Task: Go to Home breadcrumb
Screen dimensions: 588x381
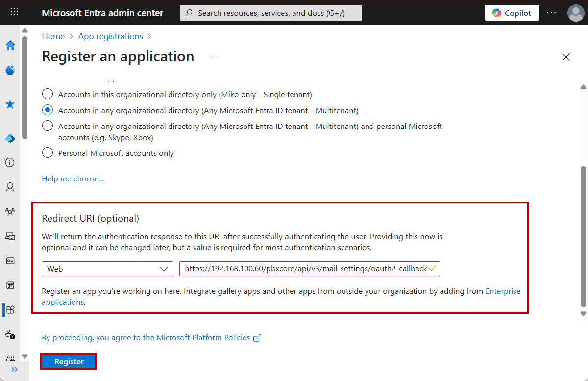Action: coord(53,36)
